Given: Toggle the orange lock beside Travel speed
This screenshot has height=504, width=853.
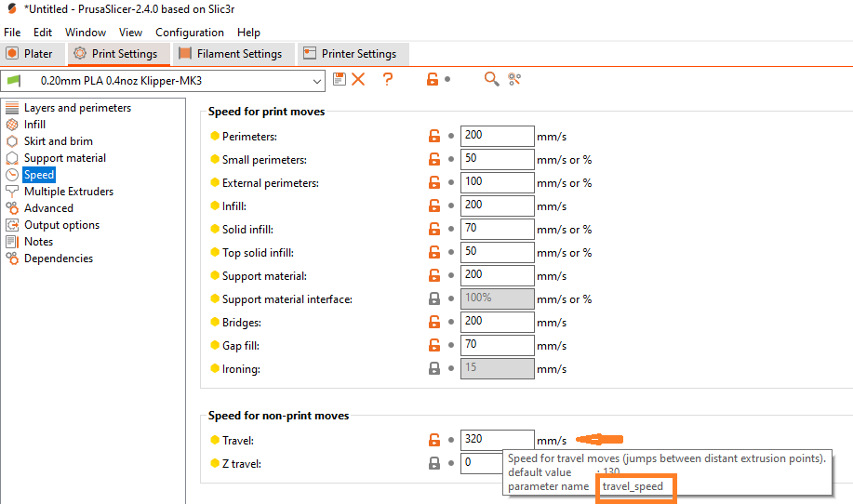Looking at the screenshot, I should pos(433,440).
